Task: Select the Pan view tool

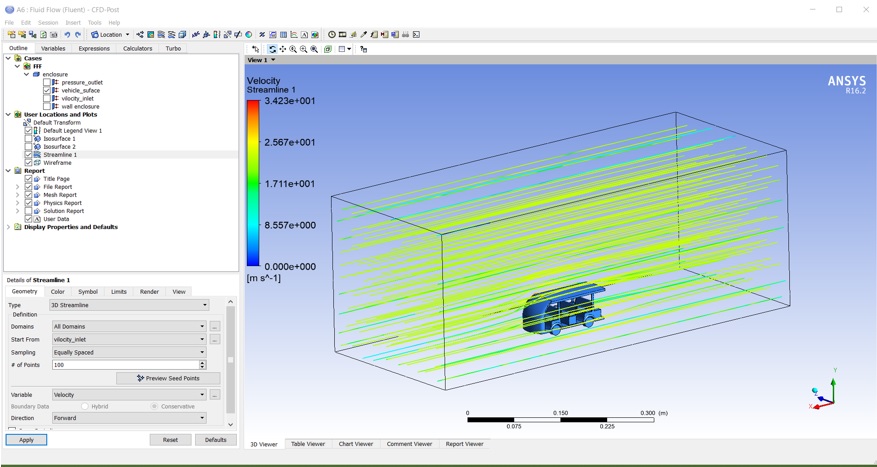Action: [283, 49]
